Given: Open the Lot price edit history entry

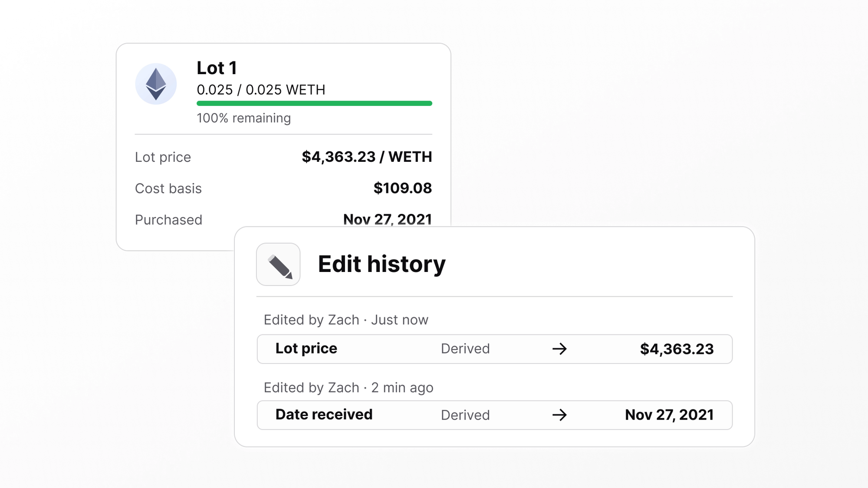Looking at the screenshot, I should click(495, 349).
